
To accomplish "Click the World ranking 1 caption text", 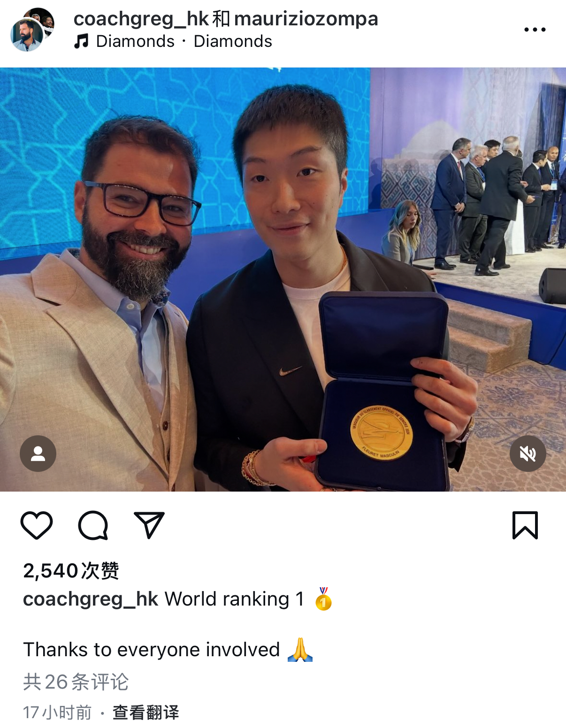I will tap(234, 599).
